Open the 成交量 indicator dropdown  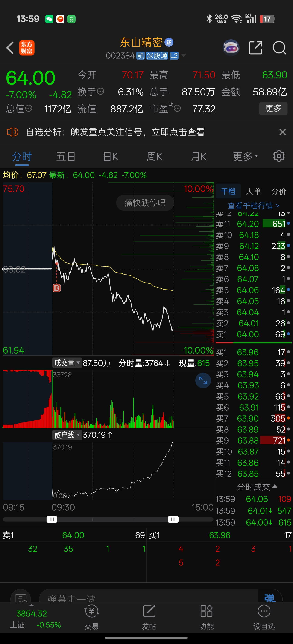click(67, 363)
